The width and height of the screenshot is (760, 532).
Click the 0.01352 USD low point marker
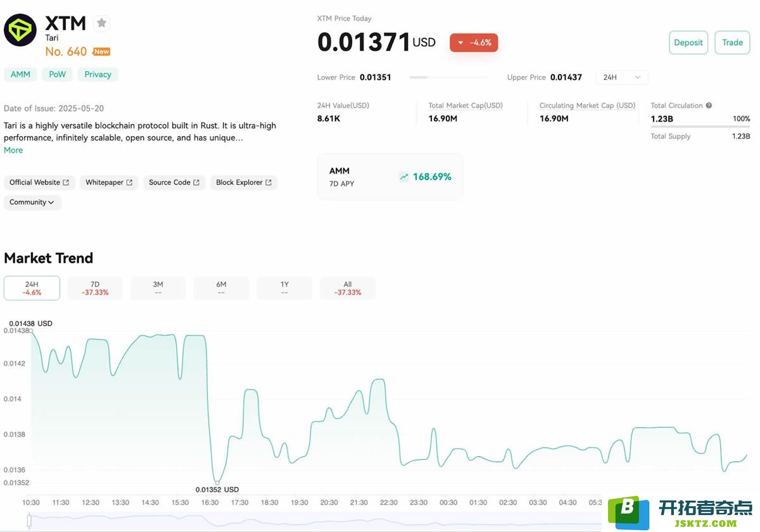coord(217,483)
